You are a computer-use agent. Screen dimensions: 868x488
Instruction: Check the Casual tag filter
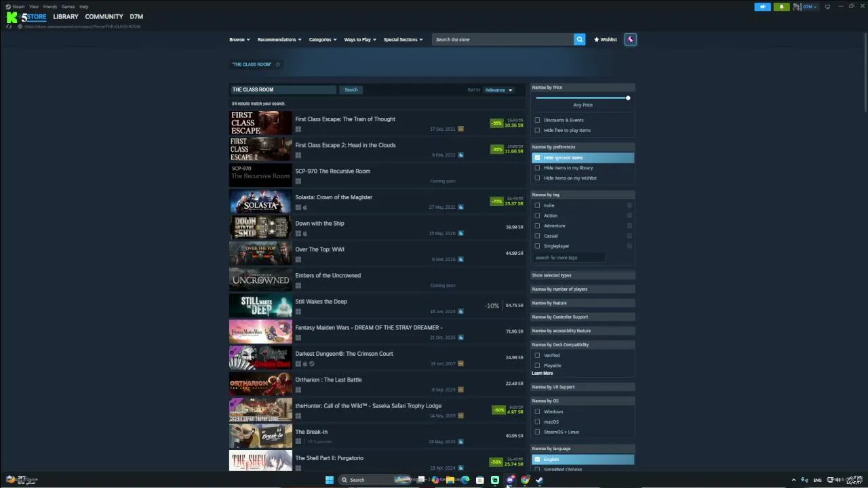(x=537, y=236)
